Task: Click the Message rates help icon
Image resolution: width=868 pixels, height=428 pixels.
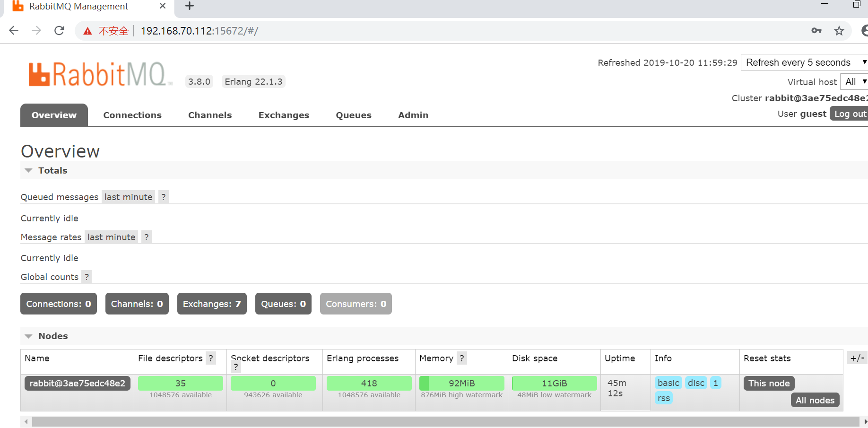Action: point(146,237)
